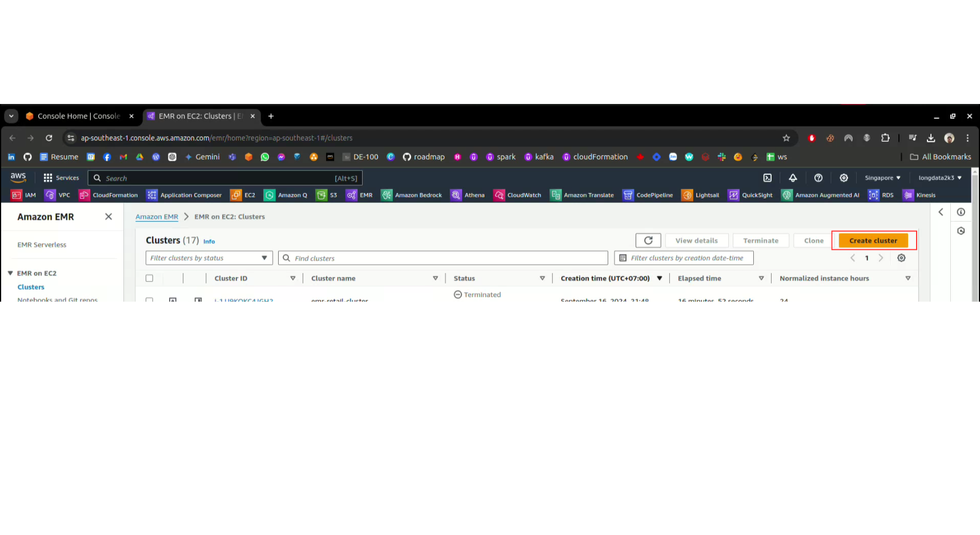This screenshot has height=535, width=980.
Task: Click the AWS support help icon
Action: click(x=818, y=178)
